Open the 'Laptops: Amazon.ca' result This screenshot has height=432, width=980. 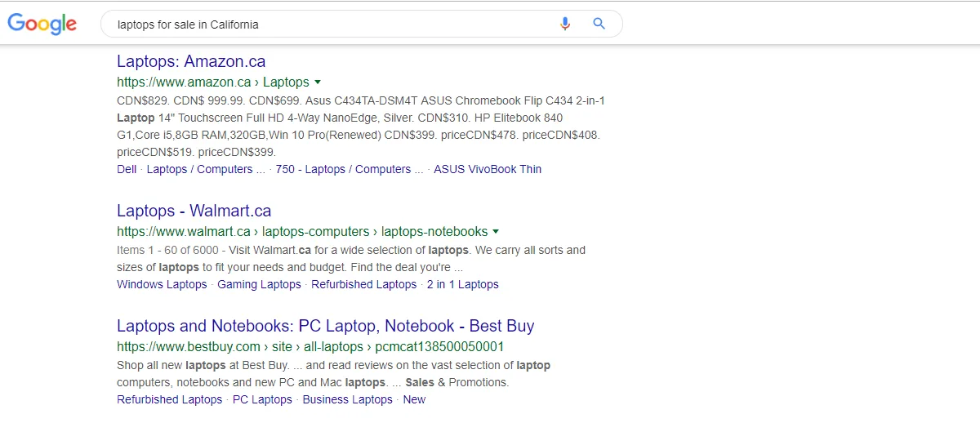coord(191,61)
